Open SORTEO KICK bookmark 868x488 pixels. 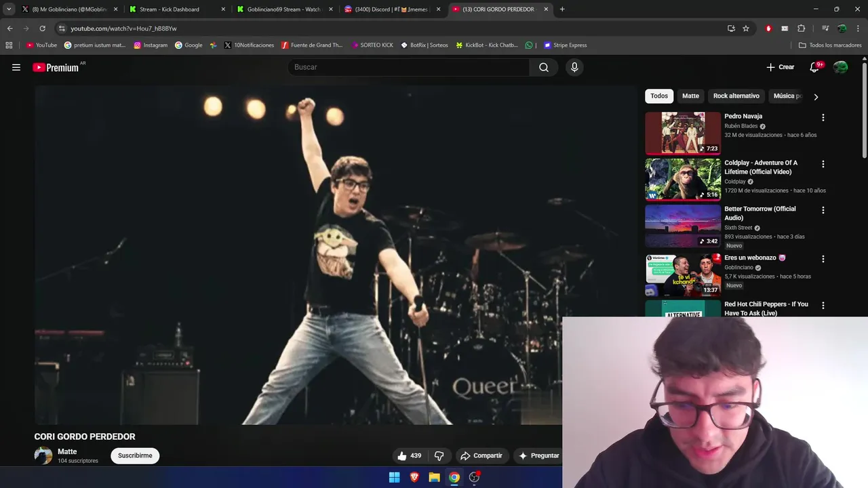[372, 45]
